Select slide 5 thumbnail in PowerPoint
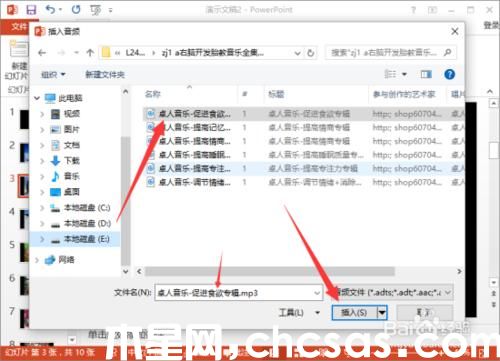500x361 pixels. pyautogui.click(x=25, y=252)
